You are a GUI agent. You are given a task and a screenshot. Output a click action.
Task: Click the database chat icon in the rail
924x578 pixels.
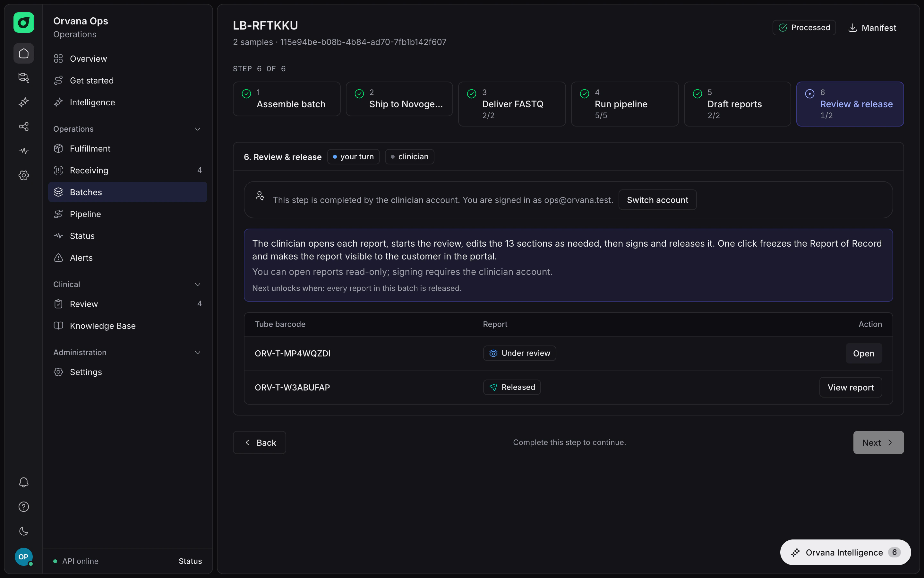[24, 78]
